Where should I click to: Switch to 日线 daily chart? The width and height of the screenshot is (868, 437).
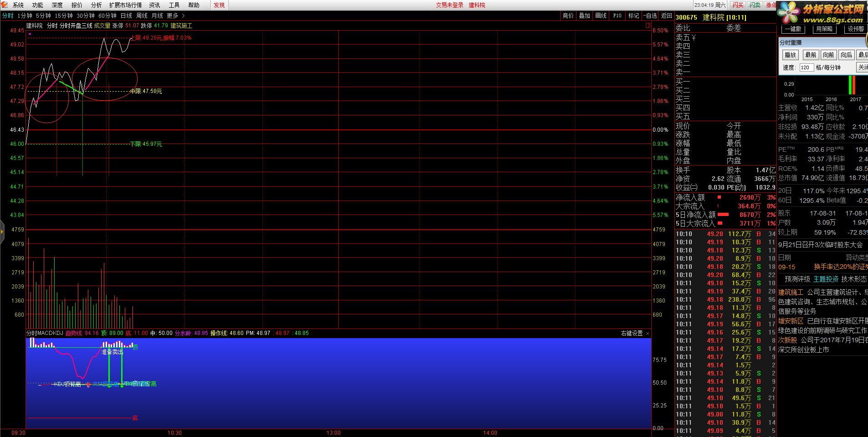pos(126,15)
